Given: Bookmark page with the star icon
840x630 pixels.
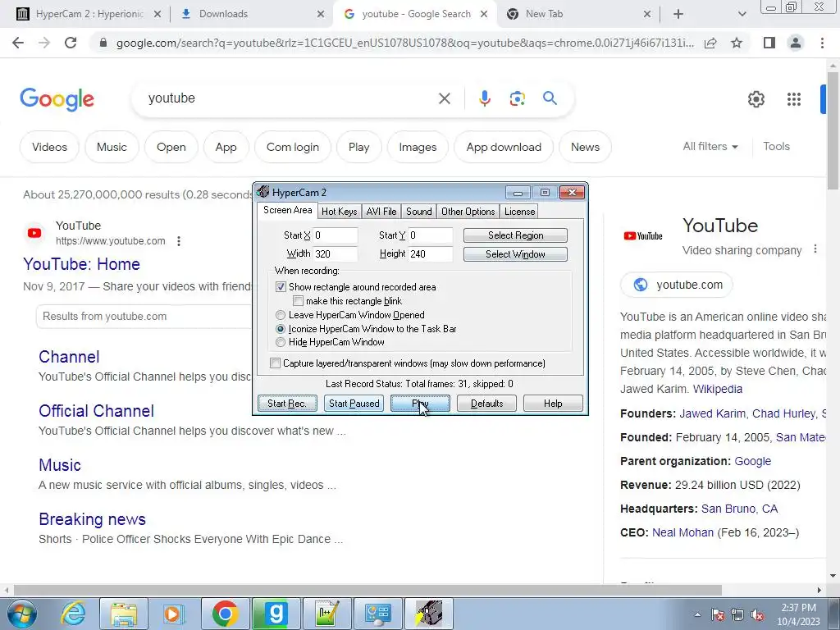Looking at the screenshot, I should click(737, 43).
